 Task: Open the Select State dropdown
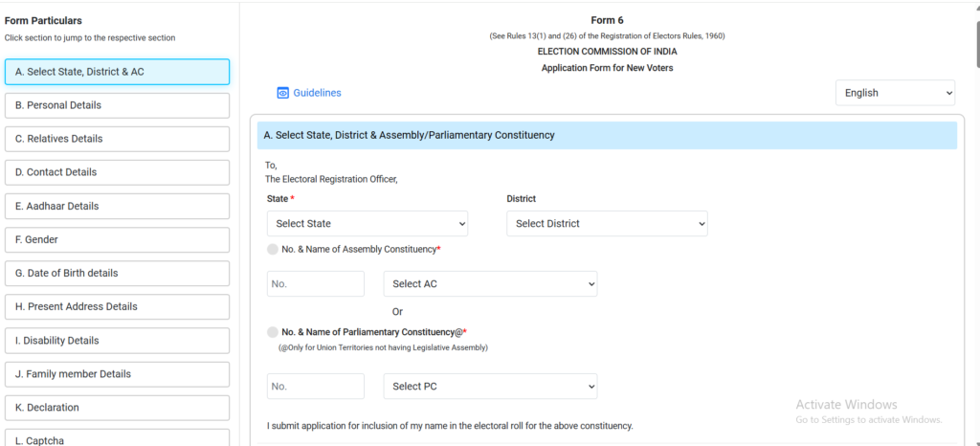pos(367,224)
